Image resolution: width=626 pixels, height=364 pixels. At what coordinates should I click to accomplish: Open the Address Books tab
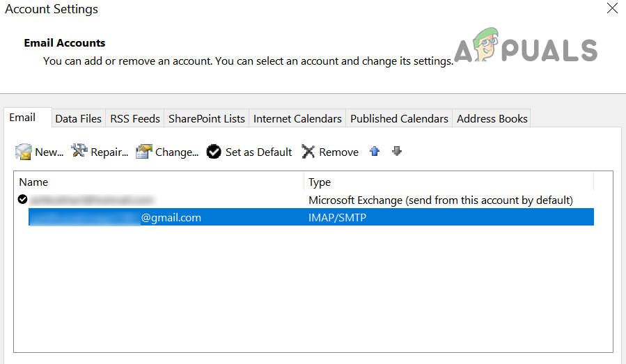[x=492, y=119]
